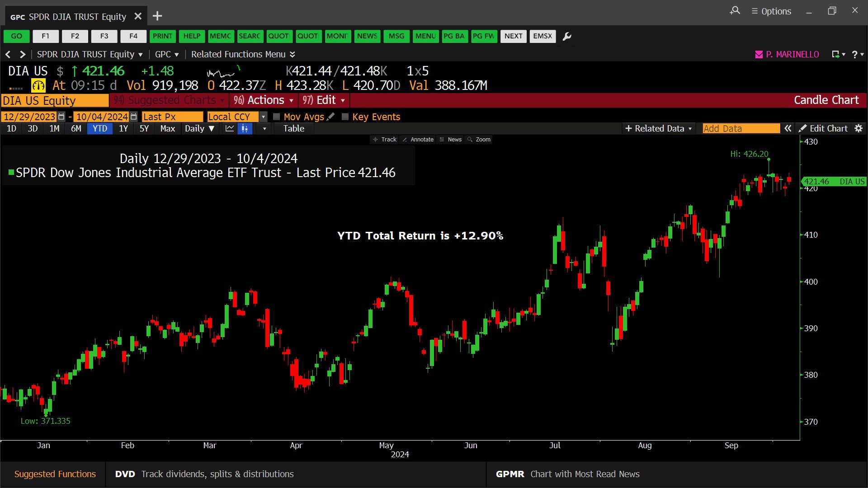This screenshot has width=868, height=488.
Task: Open HELP from the key bar
Action: pos(192,36)
